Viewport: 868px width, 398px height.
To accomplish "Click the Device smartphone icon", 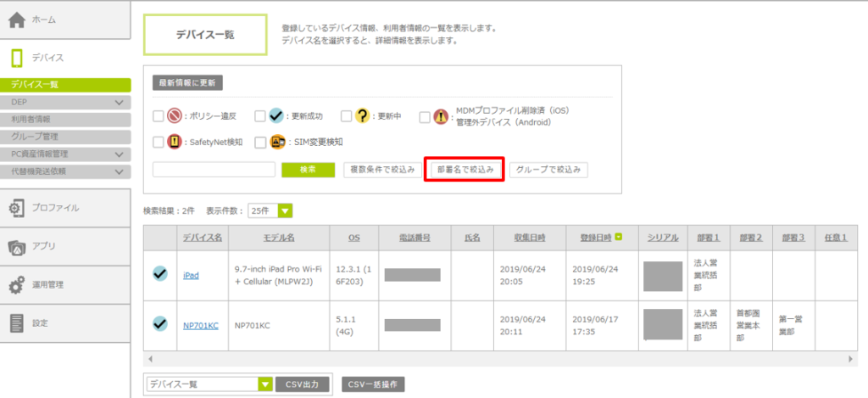I will (17, 58).
